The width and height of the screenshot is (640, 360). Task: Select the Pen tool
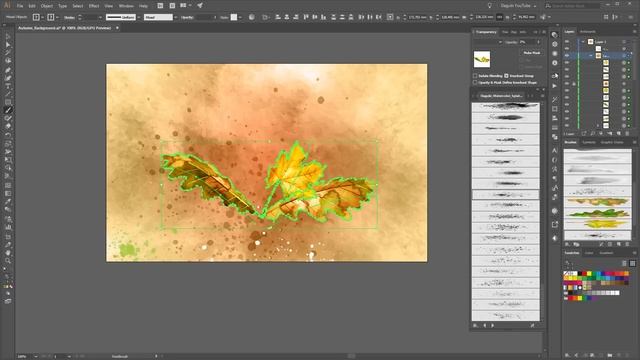(x=8, y=70)
